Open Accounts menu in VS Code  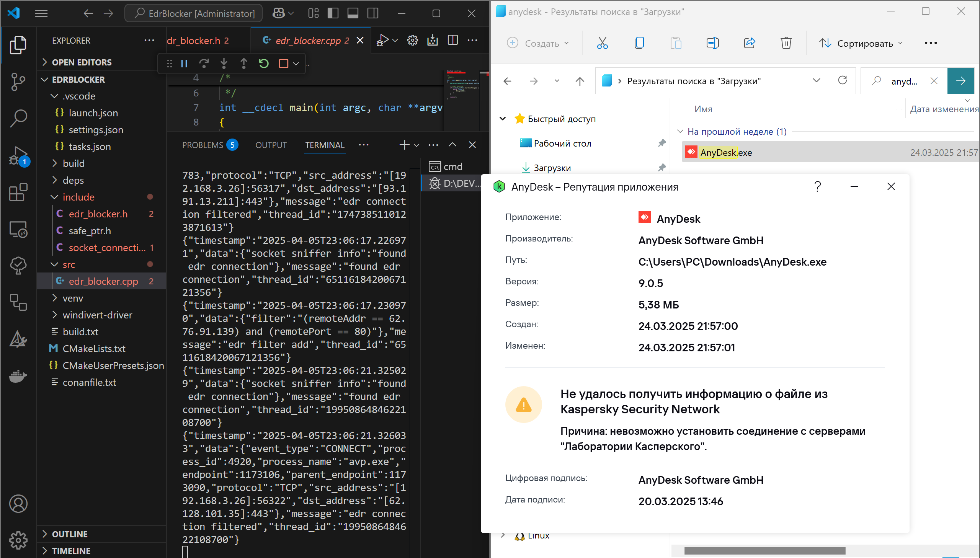18,504
